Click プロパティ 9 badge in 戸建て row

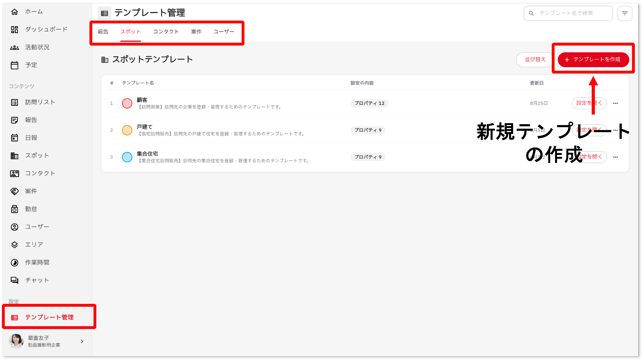(x=368, y=130)
